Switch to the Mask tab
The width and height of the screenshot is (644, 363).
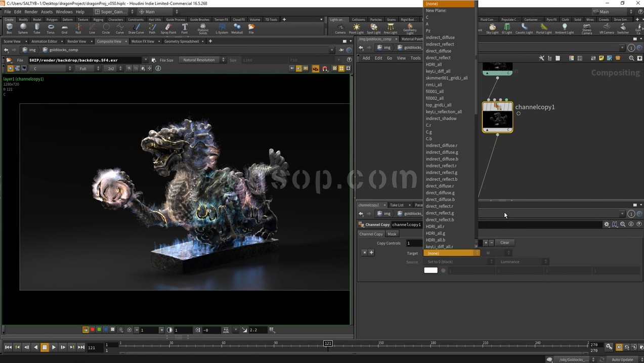click(x=392, y=234)
